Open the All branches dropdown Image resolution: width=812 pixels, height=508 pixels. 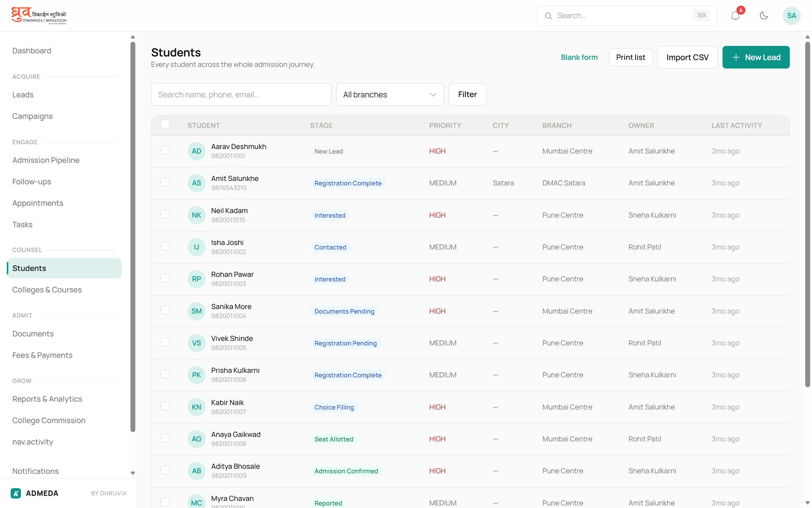click(x=390, y=95)
